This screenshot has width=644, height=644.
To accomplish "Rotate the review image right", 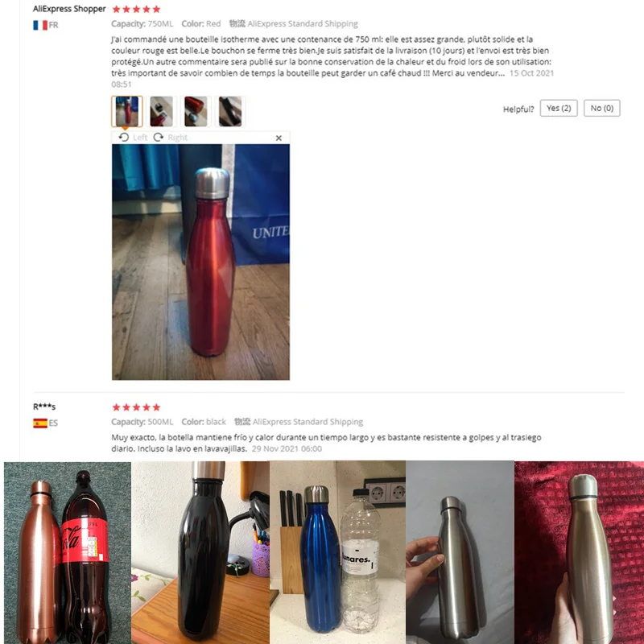I will click(170, 137).
